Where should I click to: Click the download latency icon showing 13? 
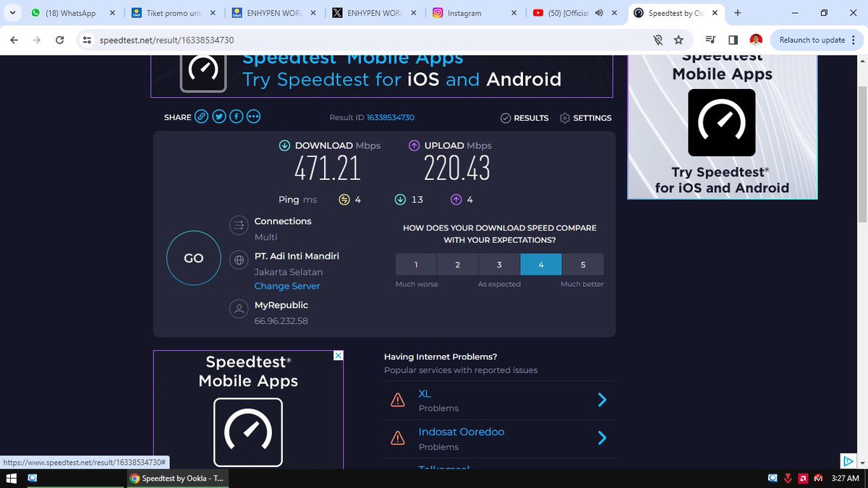(x=400, y=200)
